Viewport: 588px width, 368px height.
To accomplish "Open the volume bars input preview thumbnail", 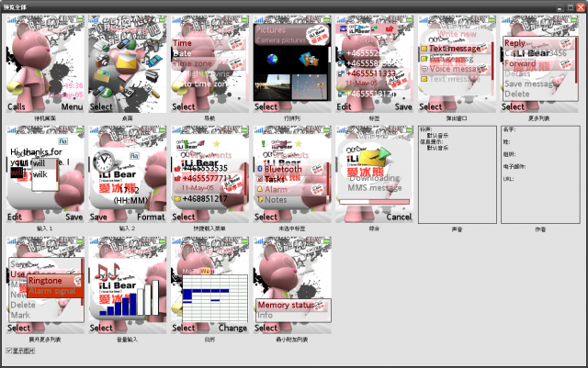I will tap(128, 285).
